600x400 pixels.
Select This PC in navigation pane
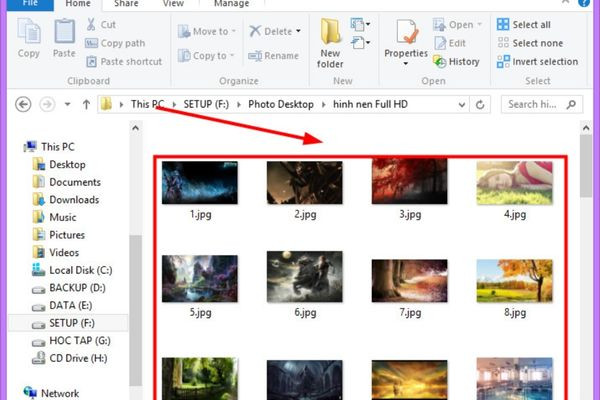(49, 147)
